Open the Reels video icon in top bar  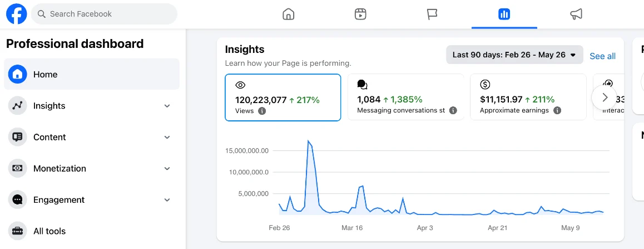coord(360,14)
